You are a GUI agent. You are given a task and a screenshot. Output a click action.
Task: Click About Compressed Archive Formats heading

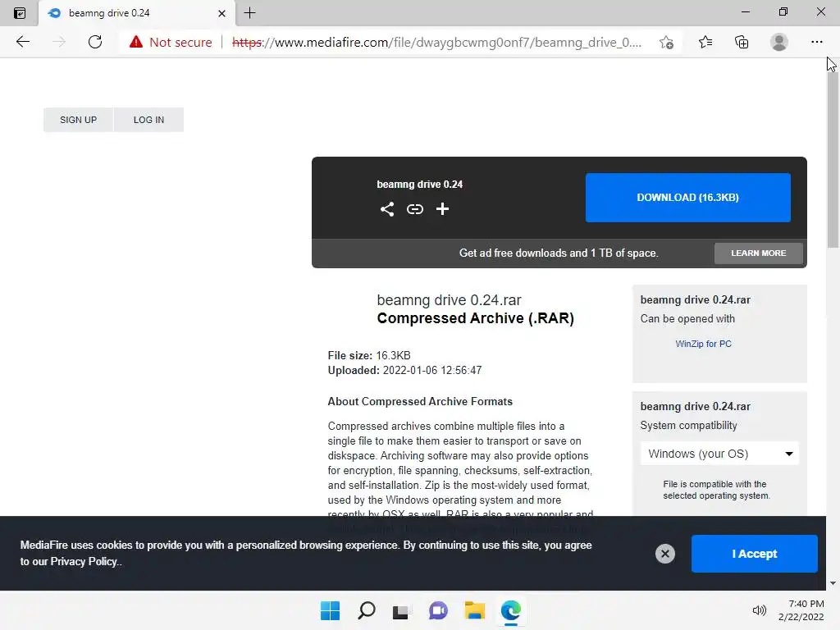click(420, 401)
